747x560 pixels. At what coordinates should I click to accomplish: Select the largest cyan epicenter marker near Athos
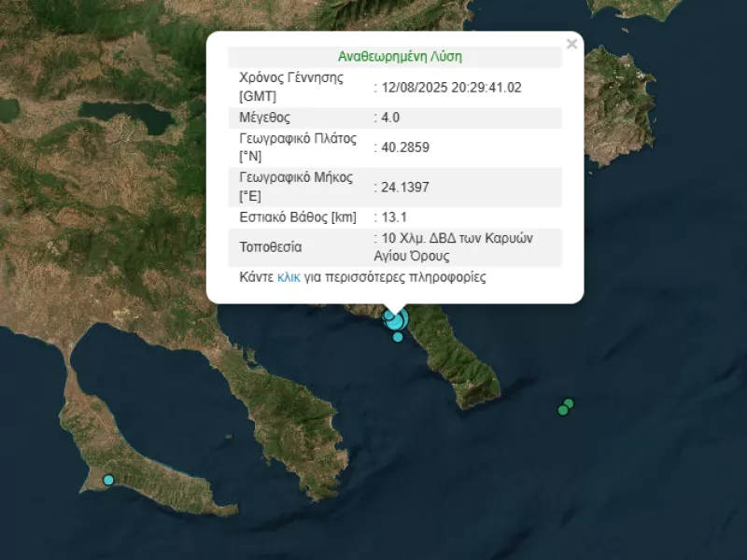click(398, 319)
